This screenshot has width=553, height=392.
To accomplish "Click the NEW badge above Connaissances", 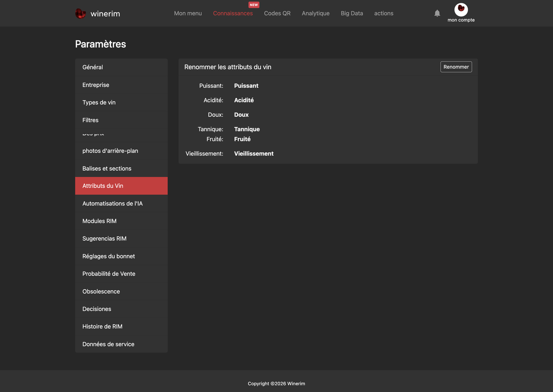I will click(254, 5).
